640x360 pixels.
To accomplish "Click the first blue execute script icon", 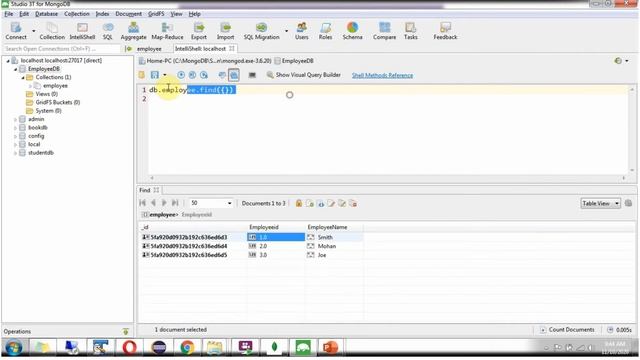I will [181, 75].
